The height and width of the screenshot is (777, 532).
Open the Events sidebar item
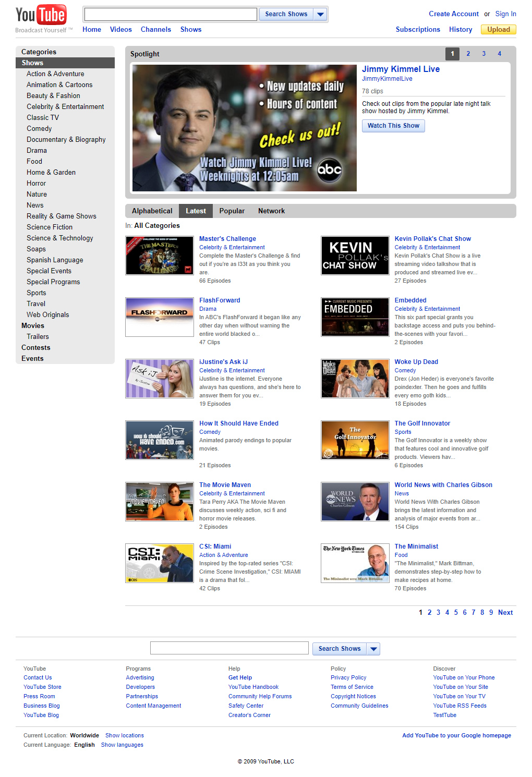pyautogui.click(x=32, y=359)
